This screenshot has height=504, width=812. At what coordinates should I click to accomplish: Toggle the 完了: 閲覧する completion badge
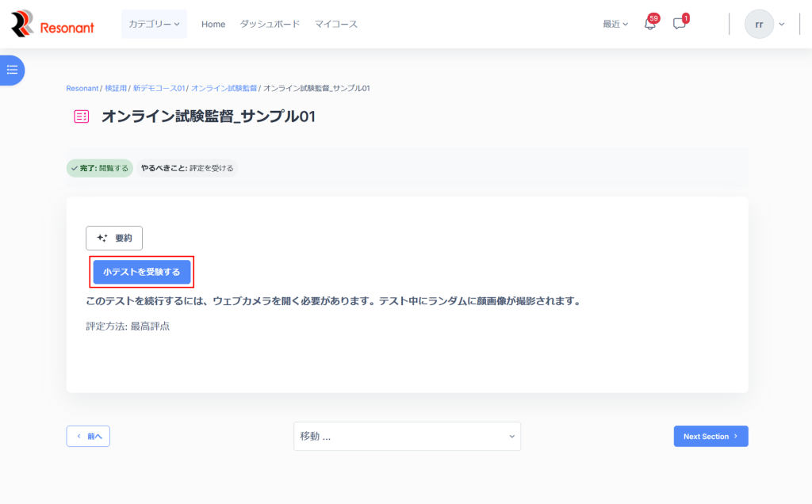(99, 168)
